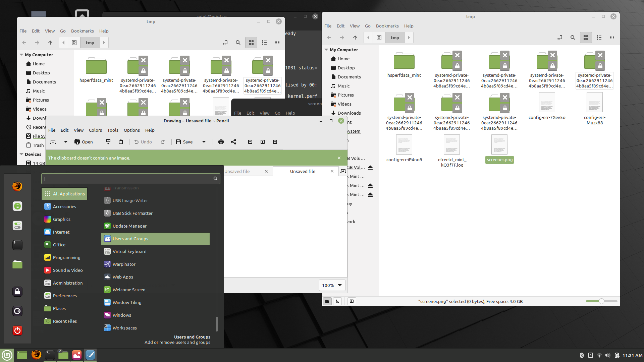The image size is (644, 362).
Task: Open the Go menu in the left tmp window
Action: [x=63, y=31]
